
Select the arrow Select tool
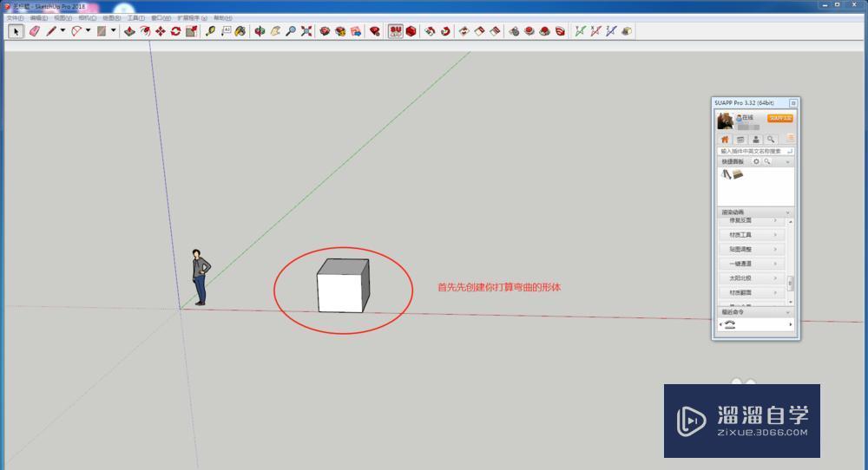pos(16,31)
